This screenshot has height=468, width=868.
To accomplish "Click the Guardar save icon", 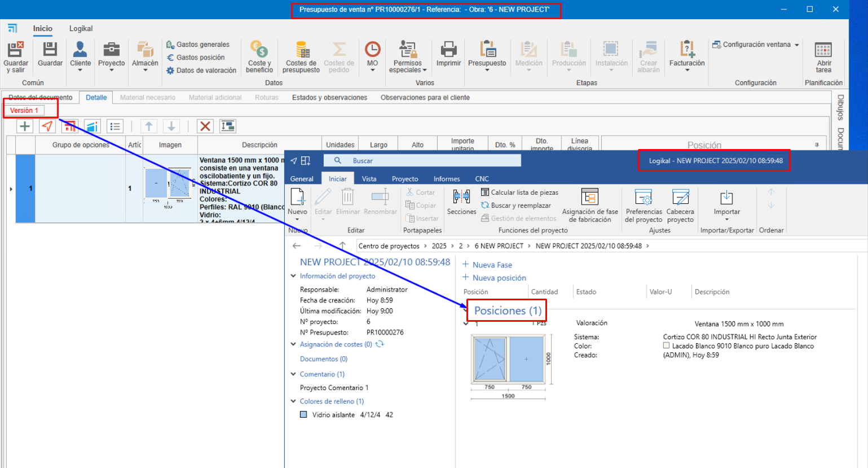I will 50,50.
